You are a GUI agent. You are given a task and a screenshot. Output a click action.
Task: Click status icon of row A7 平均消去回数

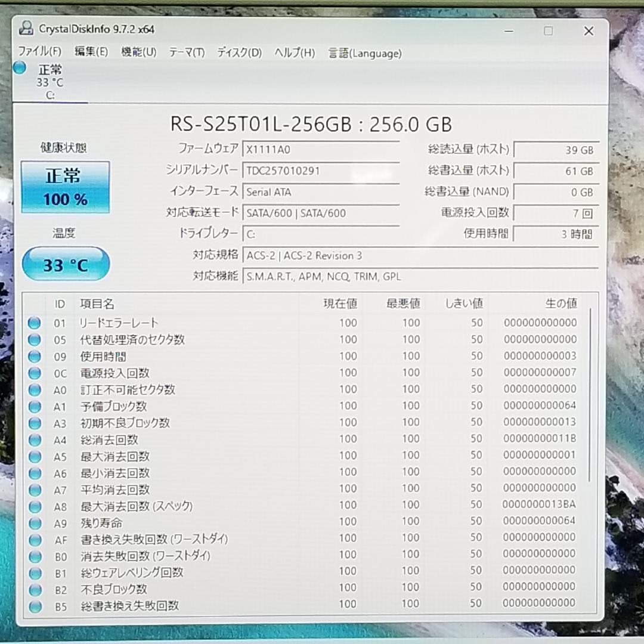pos(35,490)
